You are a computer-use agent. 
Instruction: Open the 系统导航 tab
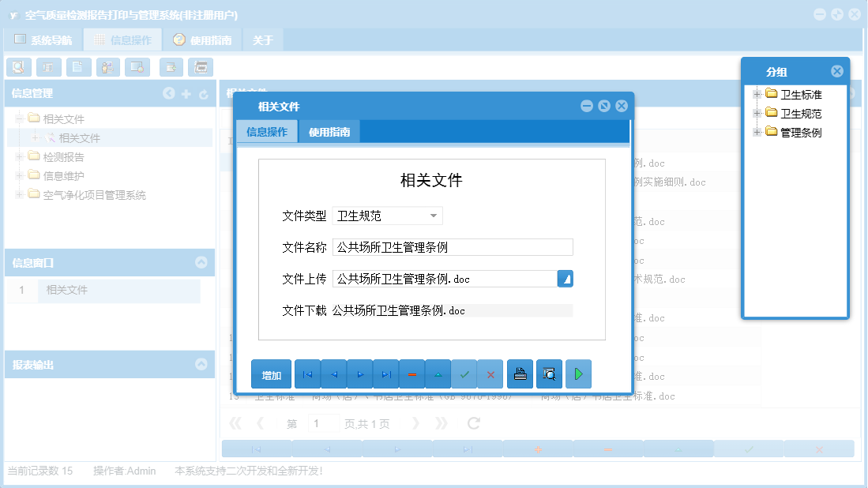[x=49, y=39]
